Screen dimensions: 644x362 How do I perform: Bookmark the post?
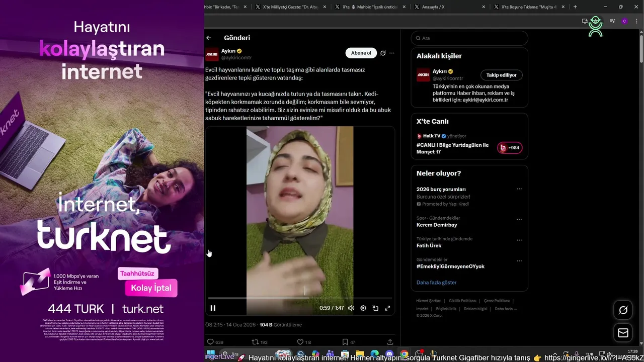point(345,342)
